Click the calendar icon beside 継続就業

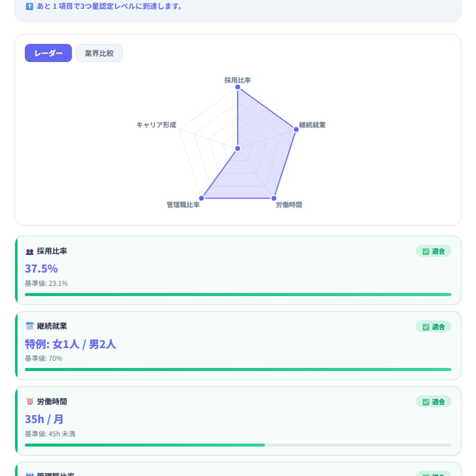pos(29,326)
